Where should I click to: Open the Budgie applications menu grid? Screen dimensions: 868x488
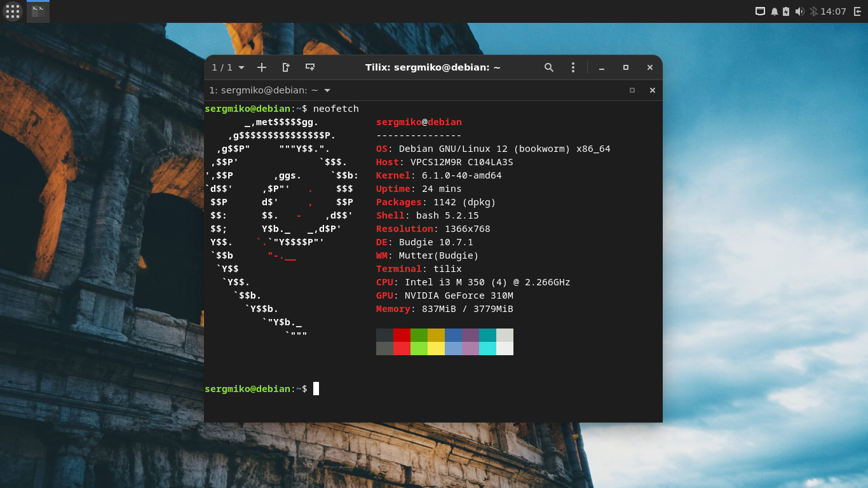(13, 11)
